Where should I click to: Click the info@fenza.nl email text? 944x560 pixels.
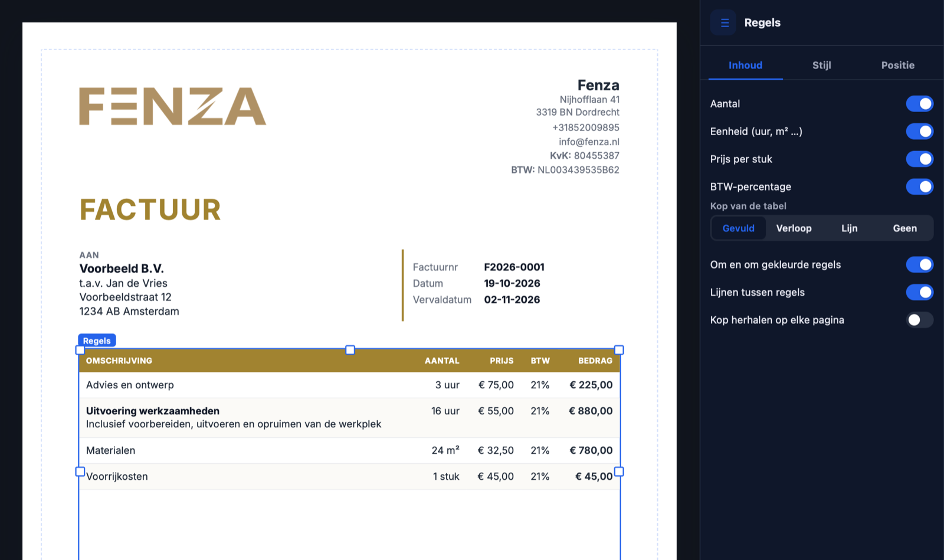(x=589, y=142)
